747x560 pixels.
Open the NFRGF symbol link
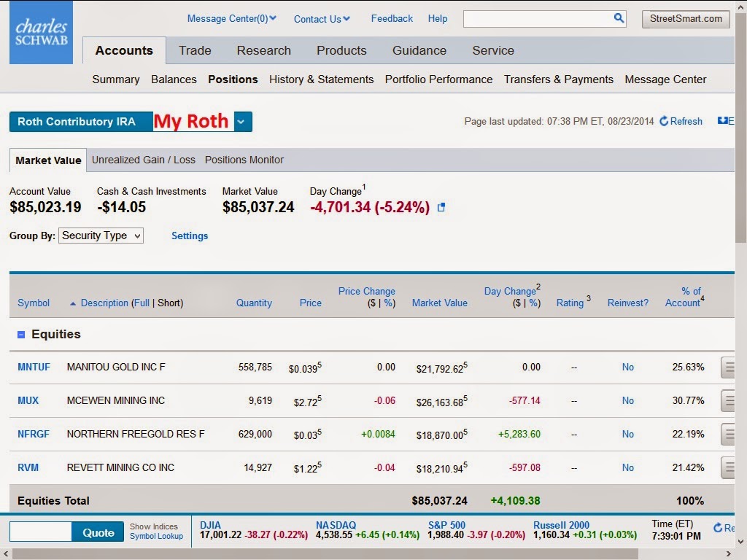coord(34,435)
